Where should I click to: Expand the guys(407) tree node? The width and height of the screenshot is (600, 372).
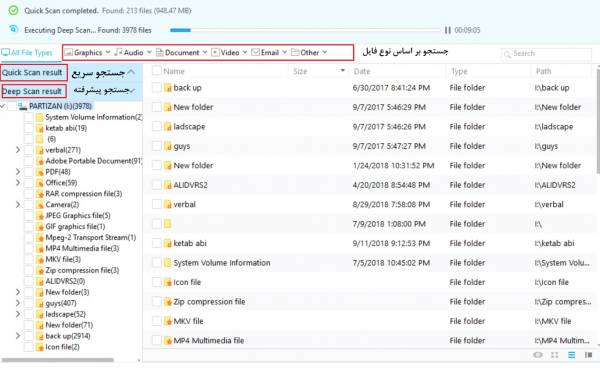point(18,303)
